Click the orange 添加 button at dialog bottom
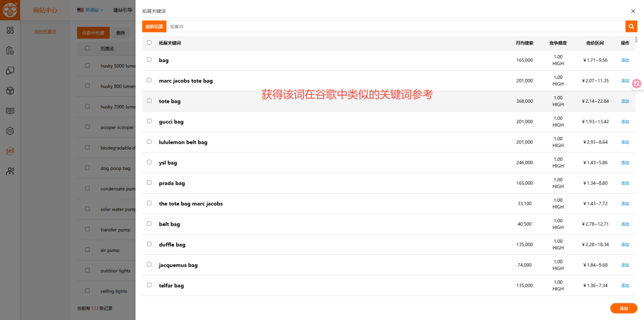Image resolution: width=644 pixels, height=320 pixels. pos(624,308)
